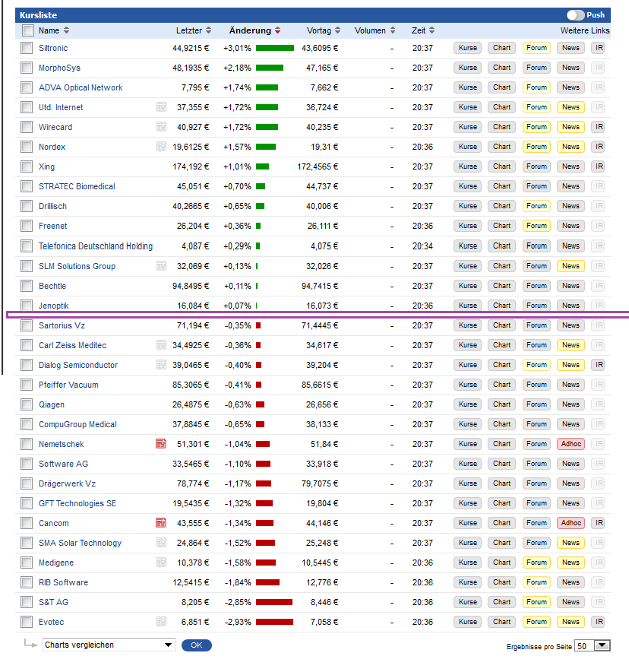
Task: Check the select-all checkbox in header
Action: pos(28,30)
